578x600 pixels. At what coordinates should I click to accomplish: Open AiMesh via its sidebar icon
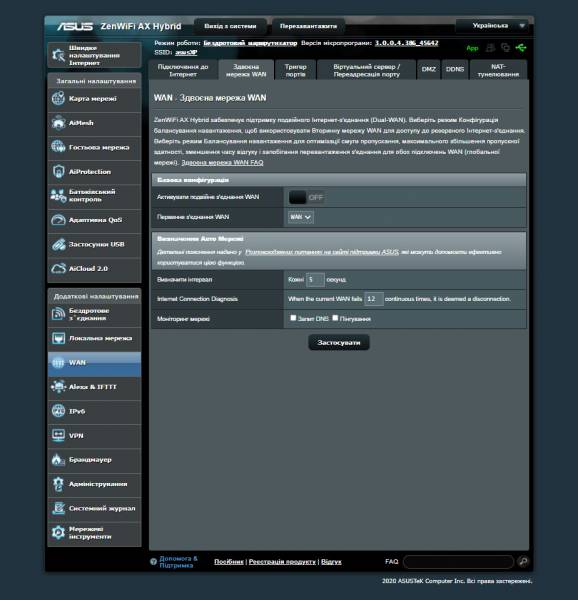[x=58, y=123]
